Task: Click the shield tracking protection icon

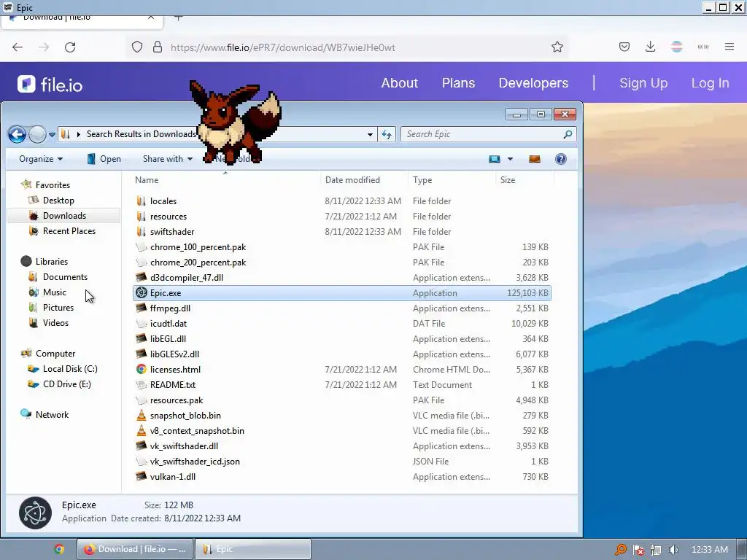Action: click(137, 47)
